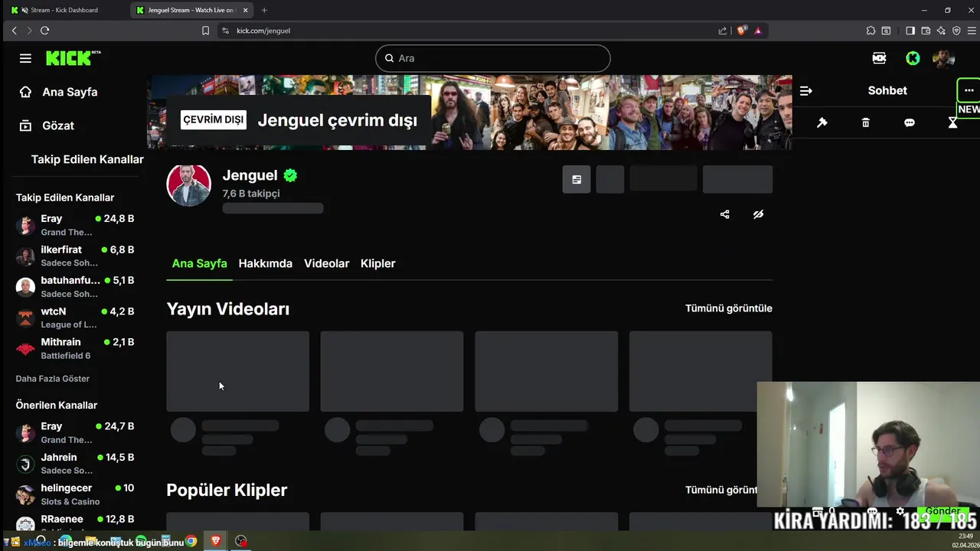Click the moderation gavel icon in chat

[822, 122]
